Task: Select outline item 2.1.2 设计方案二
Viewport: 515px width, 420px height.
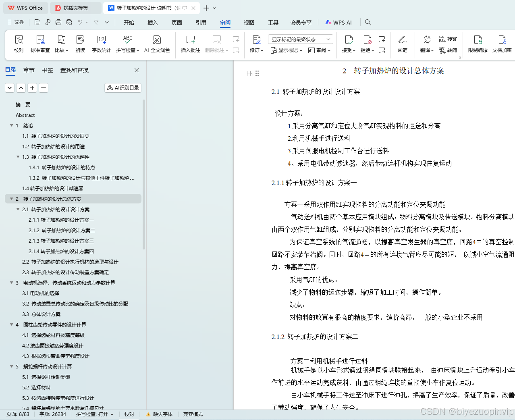Action: point(62,230)
